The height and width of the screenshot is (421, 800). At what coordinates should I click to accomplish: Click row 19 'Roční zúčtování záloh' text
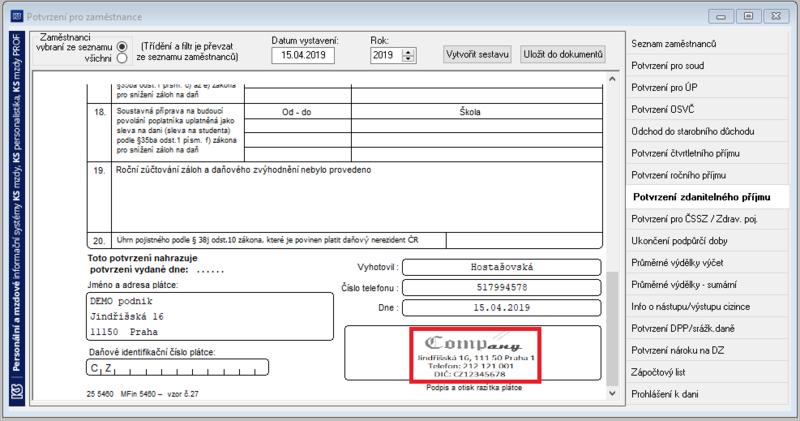(243, 170)
